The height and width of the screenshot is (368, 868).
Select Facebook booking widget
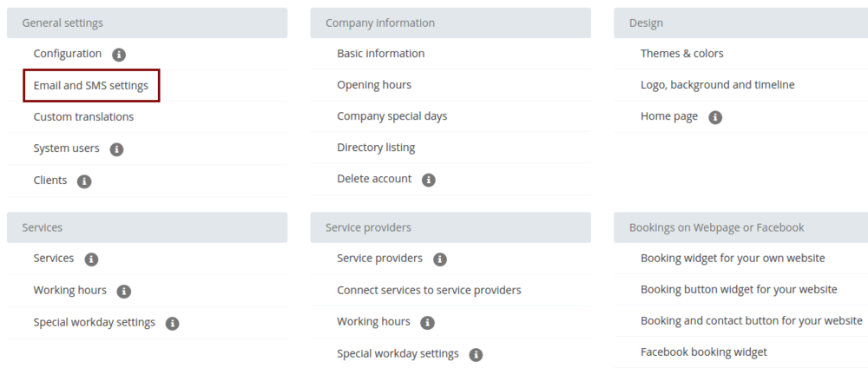704,352
